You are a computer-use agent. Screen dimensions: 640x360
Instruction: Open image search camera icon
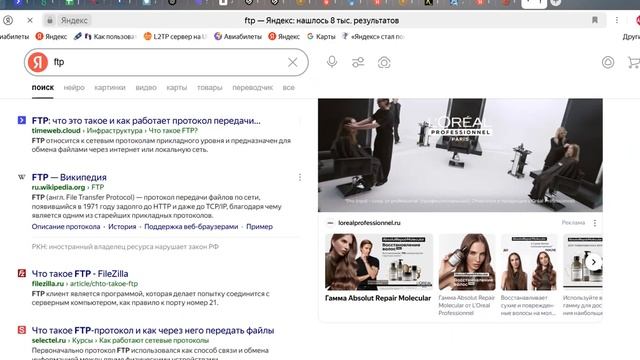point(384,62)
